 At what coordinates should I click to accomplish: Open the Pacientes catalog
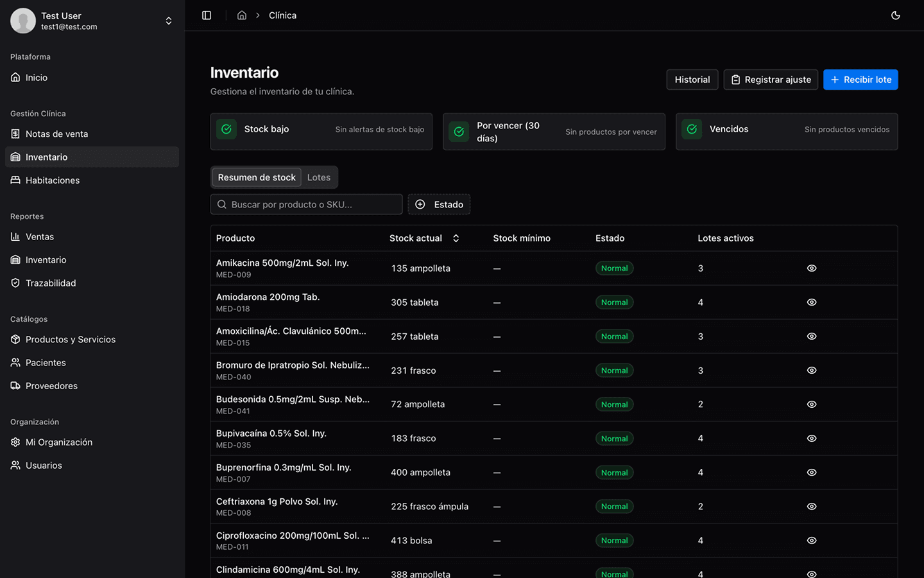click(46, 363)
